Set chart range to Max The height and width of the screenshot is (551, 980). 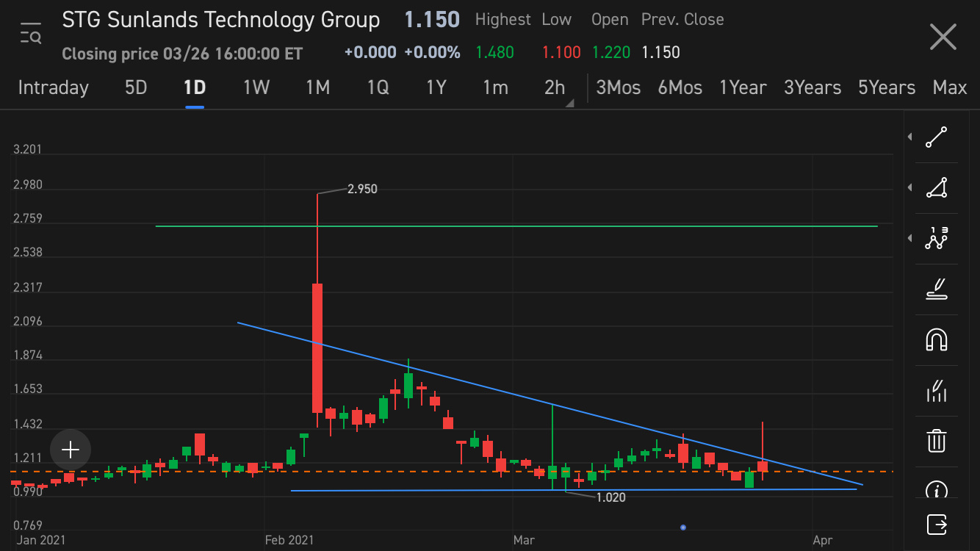(950, 87)
